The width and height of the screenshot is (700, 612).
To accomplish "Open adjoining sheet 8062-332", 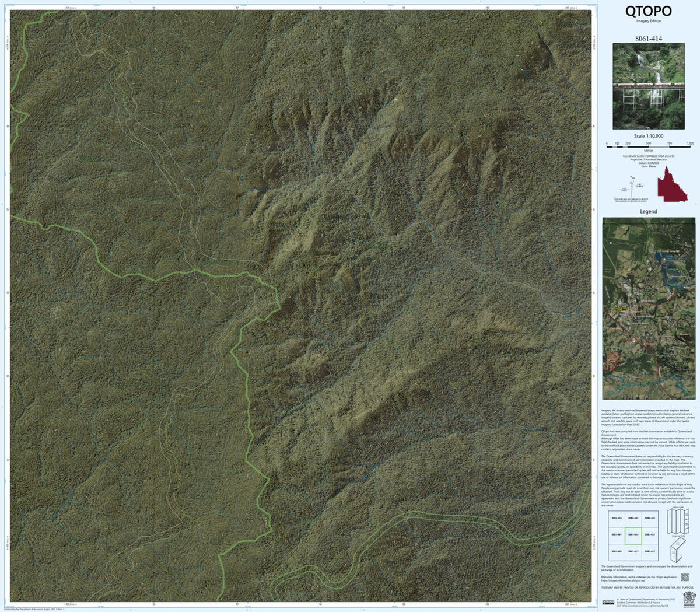I will click(x=617, y=519).
